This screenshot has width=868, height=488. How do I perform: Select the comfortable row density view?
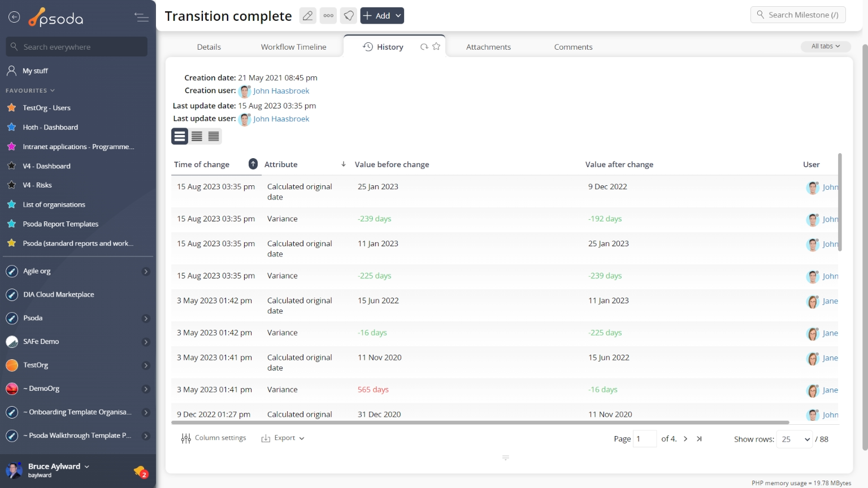pyautogui.click(x=180, y=136)
